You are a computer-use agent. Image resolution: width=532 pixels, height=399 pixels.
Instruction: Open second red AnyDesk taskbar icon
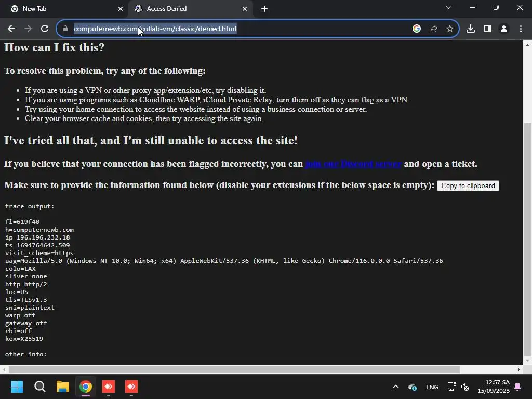(131, 387)
